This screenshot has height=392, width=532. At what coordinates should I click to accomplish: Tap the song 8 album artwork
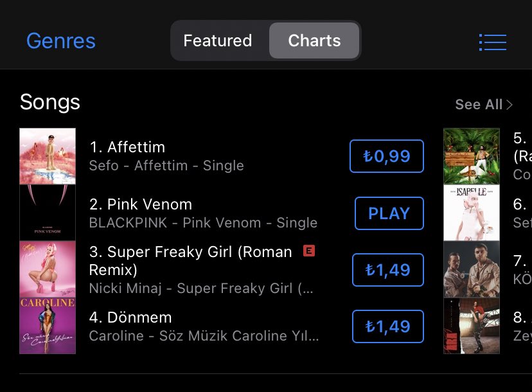tap(472, 326)
